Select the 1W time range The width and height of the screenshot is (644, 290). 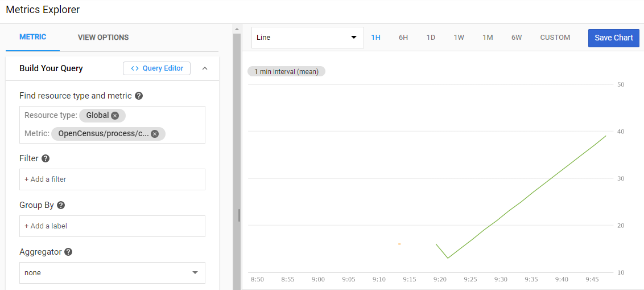459,38
